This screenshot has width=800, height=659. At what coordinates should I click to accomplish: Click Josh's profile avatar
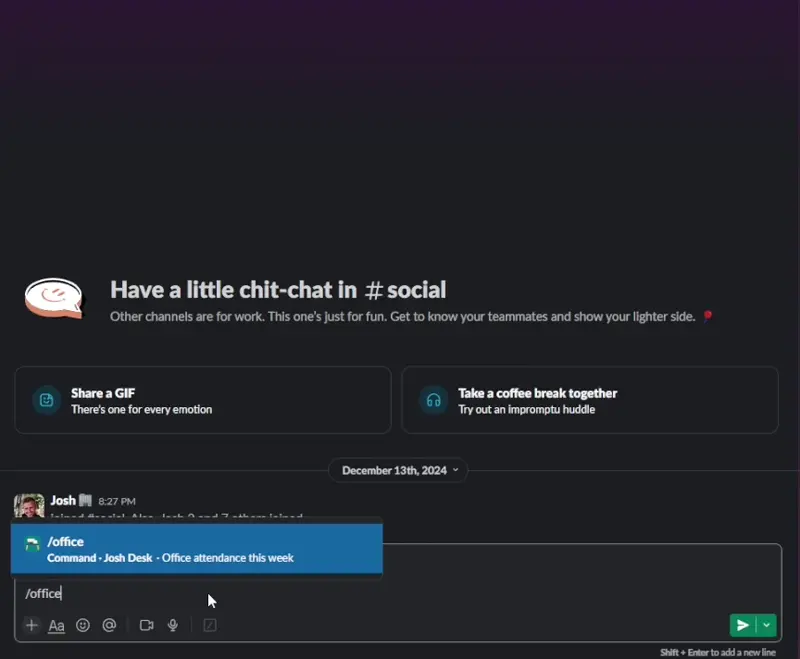[x=29, y=505]
